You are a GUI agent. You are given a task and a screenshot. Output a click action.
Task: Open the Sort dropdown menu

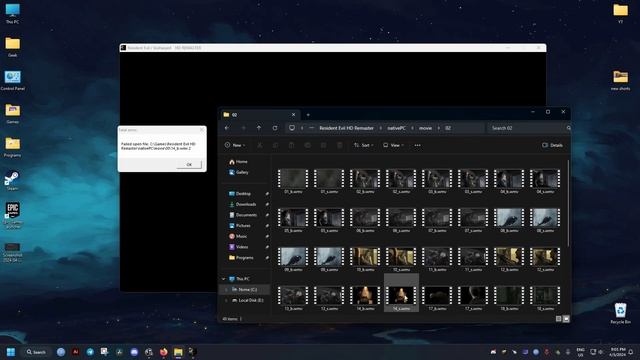[x=363, y=145]
